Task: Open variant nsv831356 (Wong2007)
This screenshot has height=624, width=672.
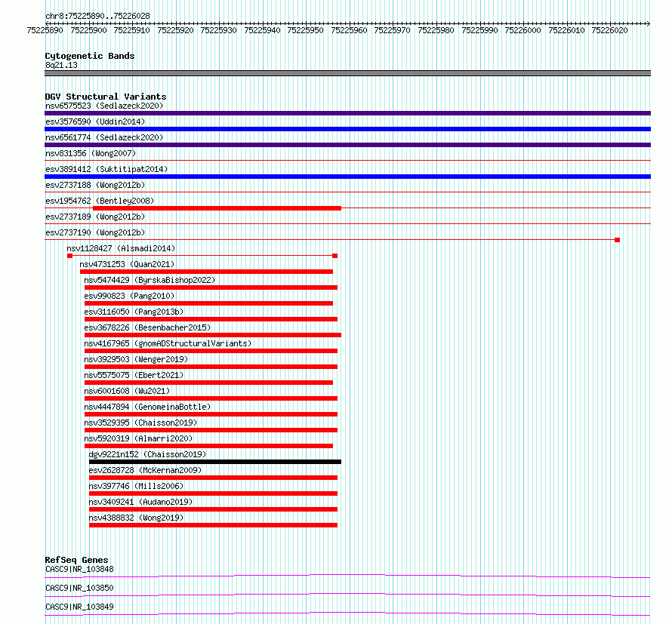Action: click(x=91, y=153)
